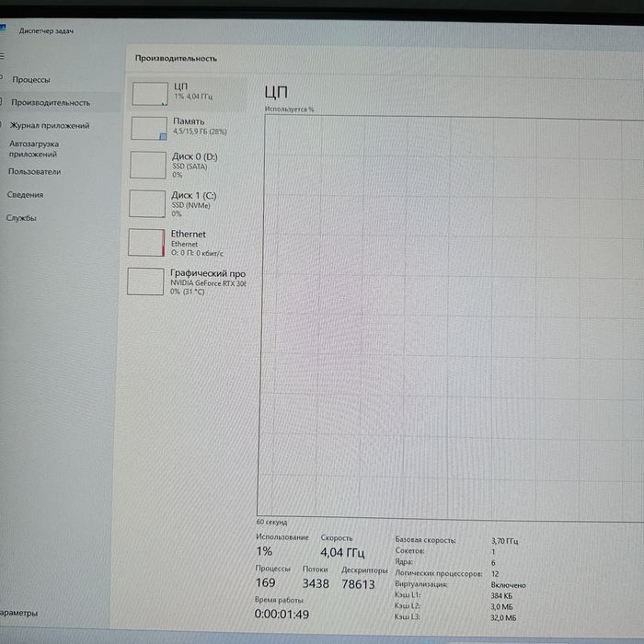Screen dimensions: 644x644
Task: Open the Процессы page in sidebar
Action: click(31, 80)
